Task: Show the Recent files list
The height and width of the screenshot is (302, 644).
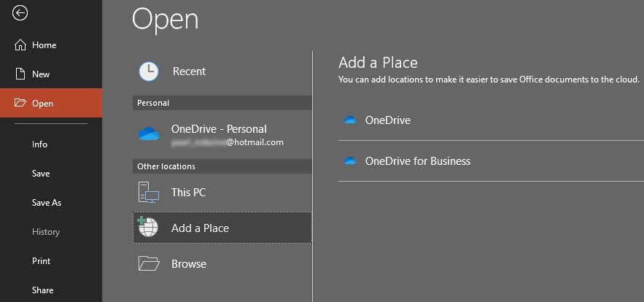Action: (x=189, y=71)
